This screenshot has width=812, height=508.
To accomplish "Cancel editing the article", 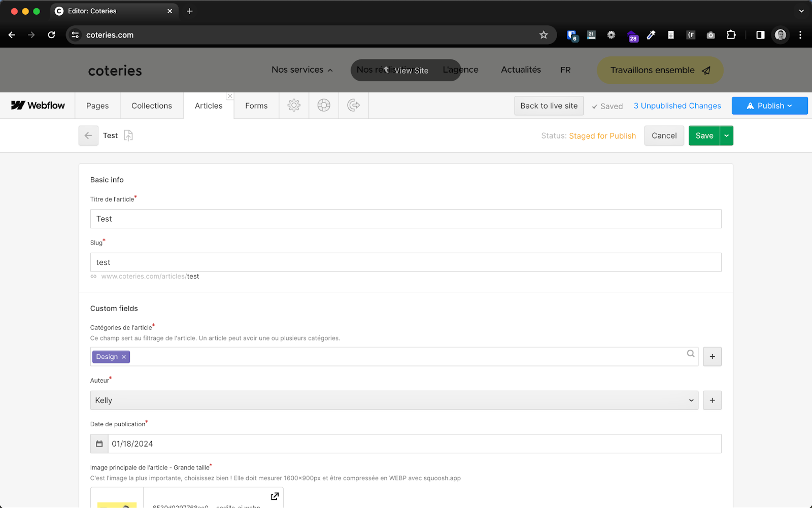I will point(664,136).
